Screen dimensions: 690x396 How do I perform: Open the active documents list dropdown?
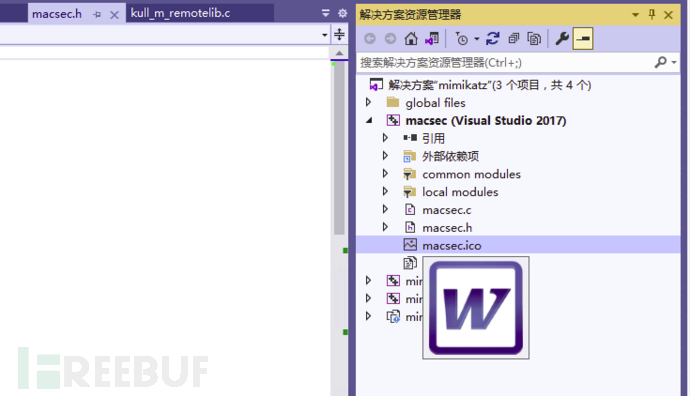(x=326, y=14)
